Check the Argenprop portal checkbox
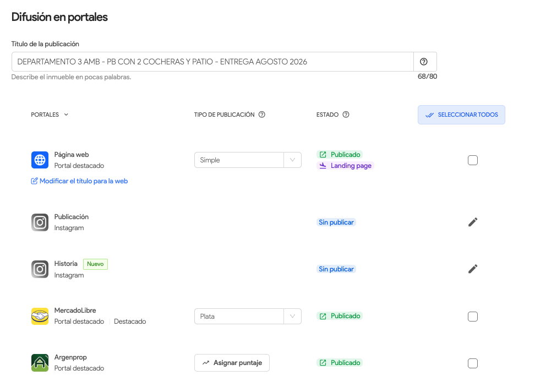 pos(472,363)
